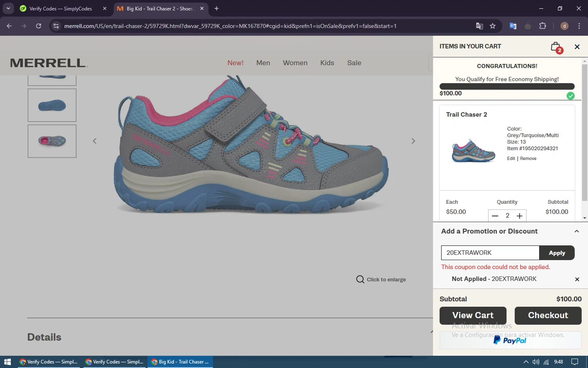
Task: Open the Extensions puzzle icon
Action: point(543,26)
